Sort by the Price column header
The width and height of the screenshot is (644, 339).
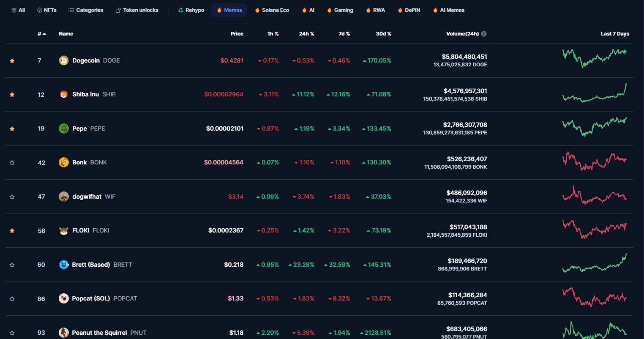point(237,34)
